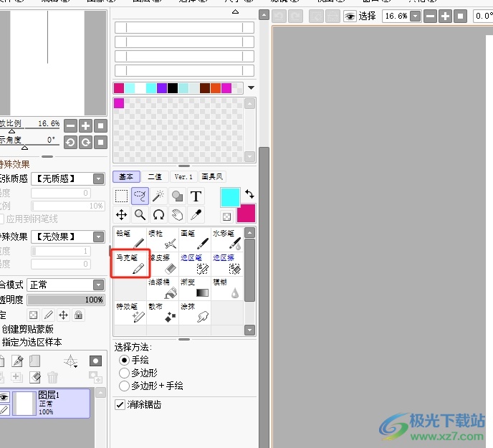Click the cyan foreground color swatch
The width and height of the screenshot is (493, 448).
230,198
